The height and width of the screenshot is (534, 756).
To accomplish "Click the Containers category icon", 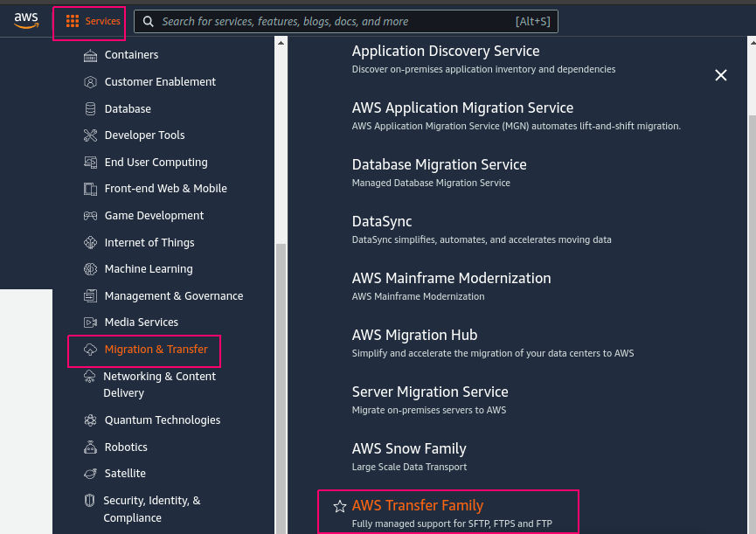I will point(90,55).
